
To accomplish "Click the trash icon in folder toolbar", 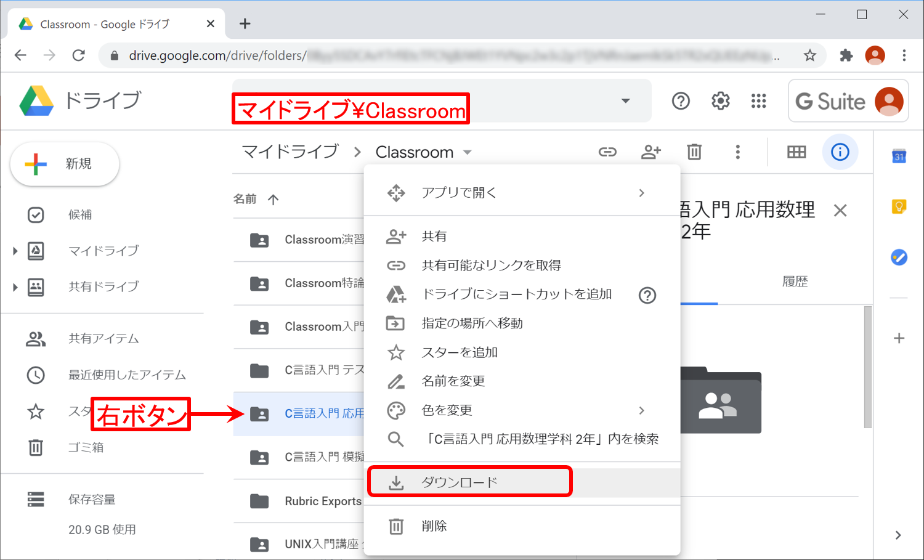I will [694, 152].
